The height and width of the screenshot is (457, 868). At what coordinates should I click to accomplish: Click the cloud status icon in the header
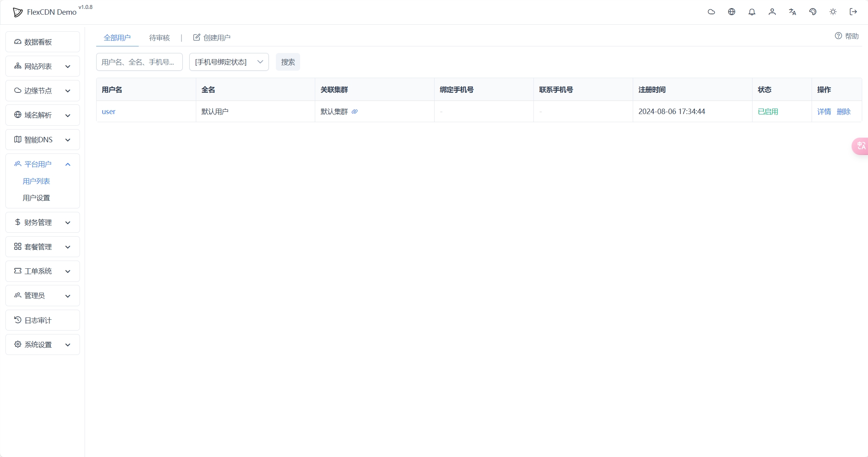(712, 12)
